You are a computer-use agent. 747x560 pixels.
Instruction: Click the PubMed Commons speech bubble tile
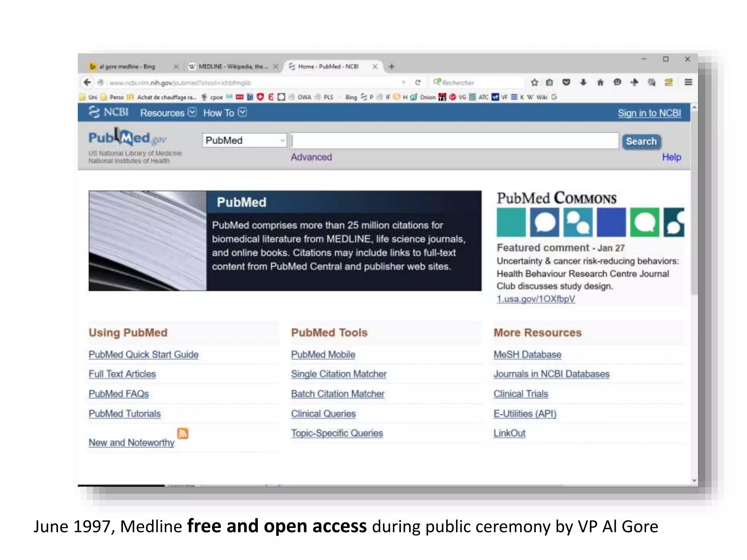(x=545, y=222)
